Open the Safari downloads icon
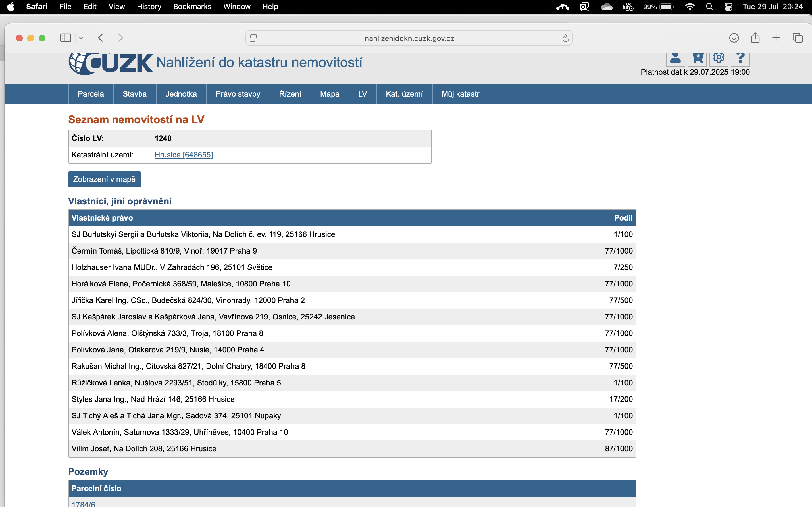The height and width of the screenshot is (507, 812). point(734,38)
